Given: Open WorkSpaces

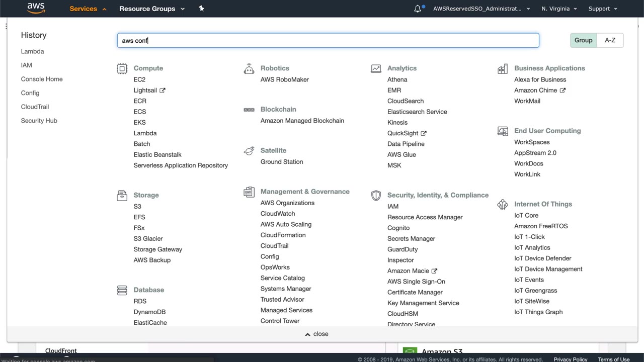Looking at the screenshot, I should 532,142.
